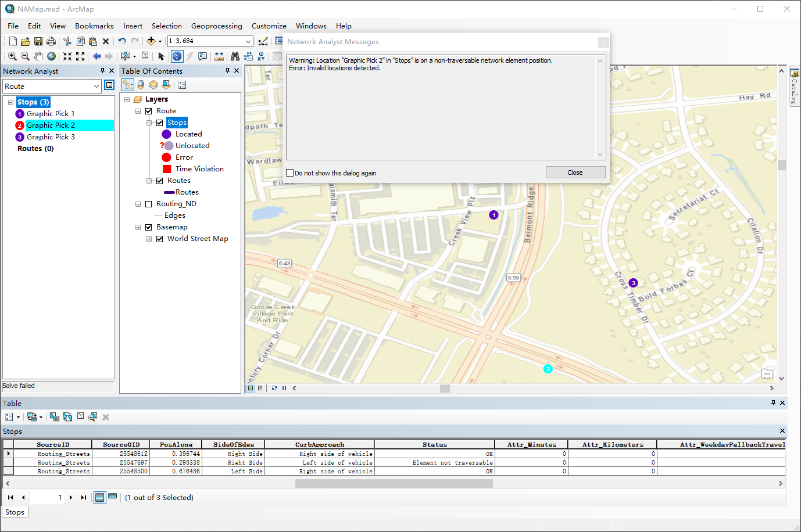Refresh the map view
This screenshot has width=801, height=532.
pos(274,388)
